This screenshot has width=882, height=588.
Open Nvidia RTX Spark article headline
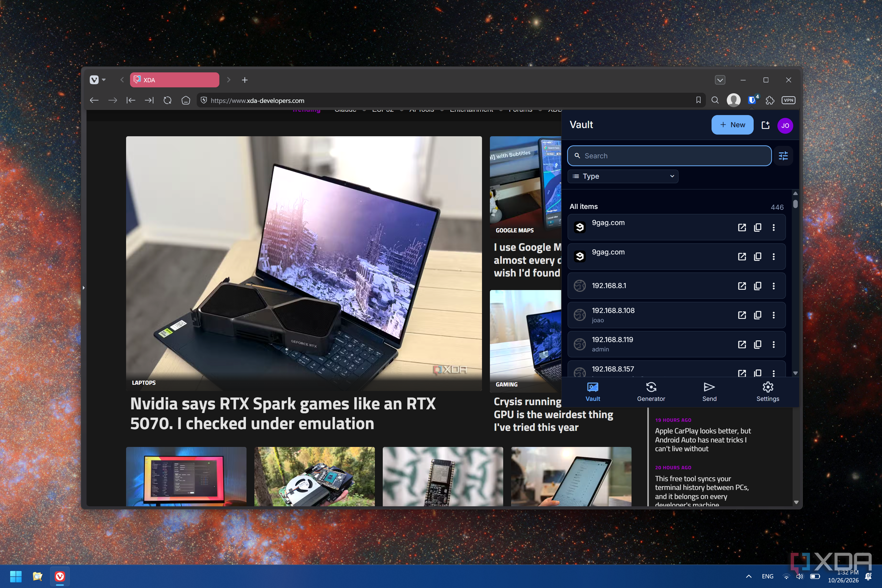coord(283,414)
